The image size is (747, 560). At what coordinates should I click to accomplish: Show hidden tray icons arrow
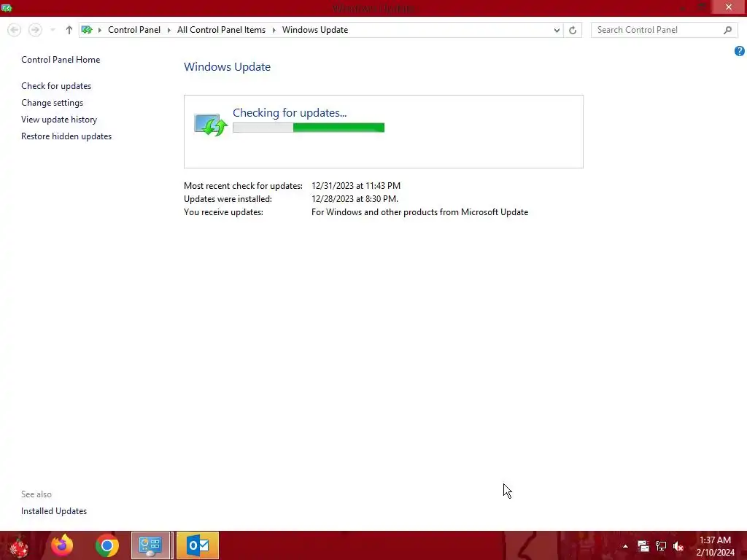point(625,546)
